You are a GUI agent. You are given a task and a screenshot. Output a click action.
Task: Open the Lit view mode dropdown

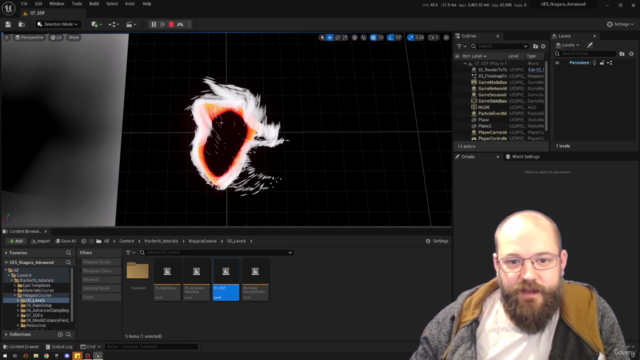(x=56, y=38)
